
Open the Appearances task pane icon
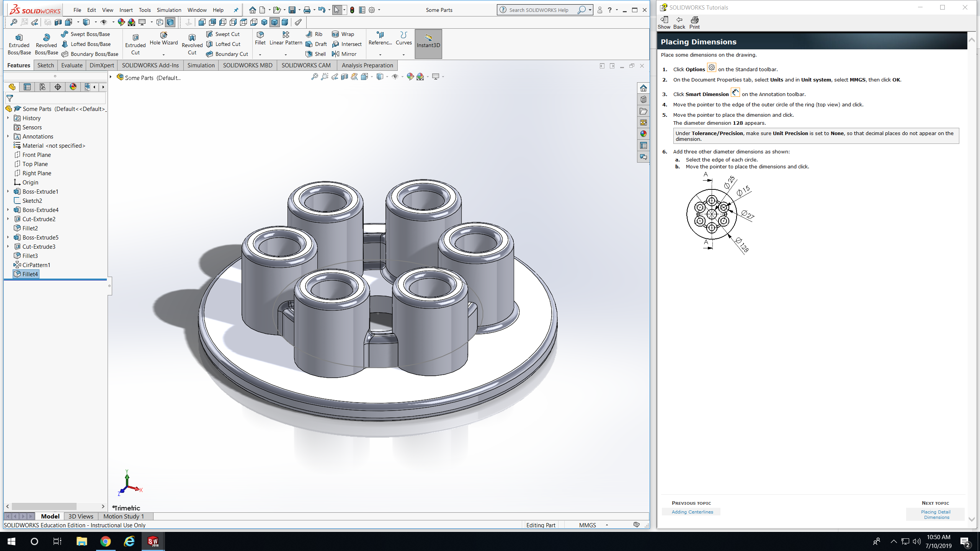point(643,134)
